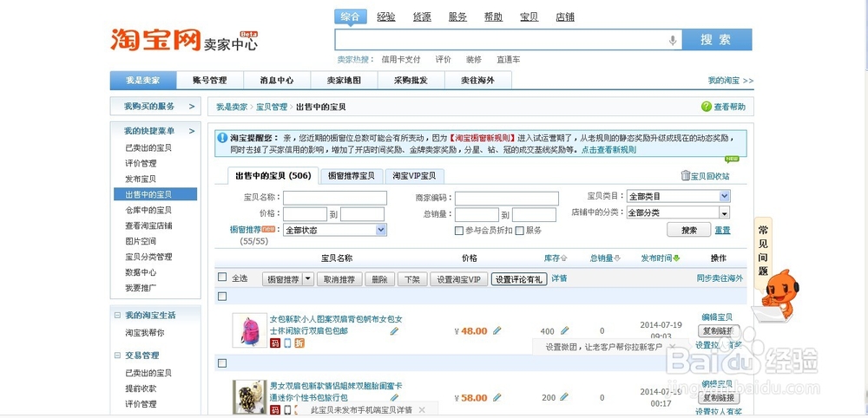Open the pink backpack product thumbnail
868x418 pixels.
(250, 330)
